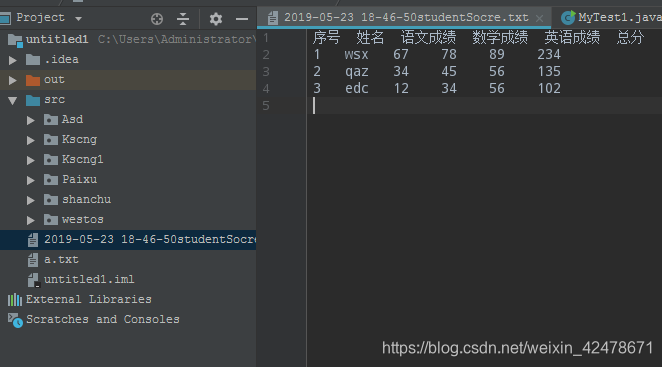This screenshot has width=662, height=367.
Task: Select the shanchu package name
Action: (87, 199)
